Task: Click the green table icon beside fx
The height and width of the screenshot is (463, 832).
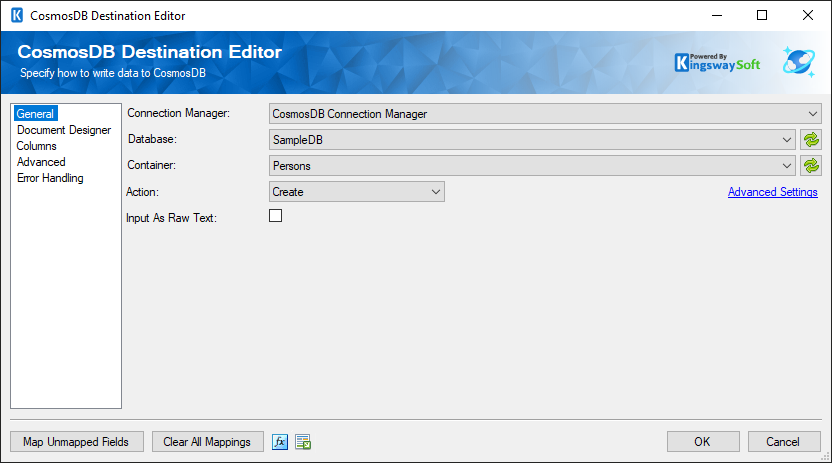Action: [x=303, y=442]
